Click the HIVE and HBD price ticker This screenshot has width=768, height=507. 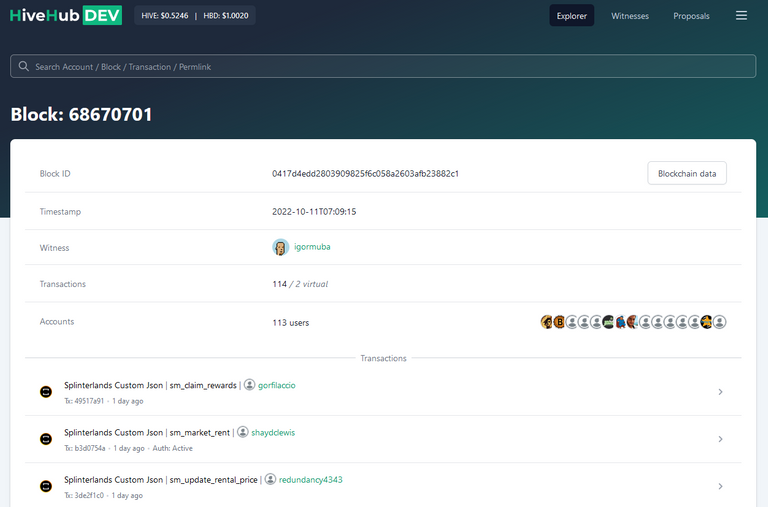195,16
